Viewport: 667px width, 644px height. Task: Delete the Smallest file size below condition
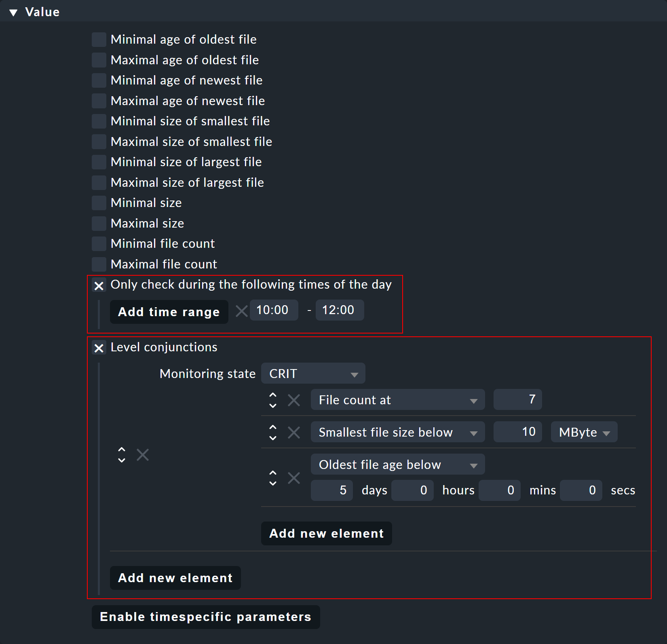pyautogui.click(x=294, y=433)
